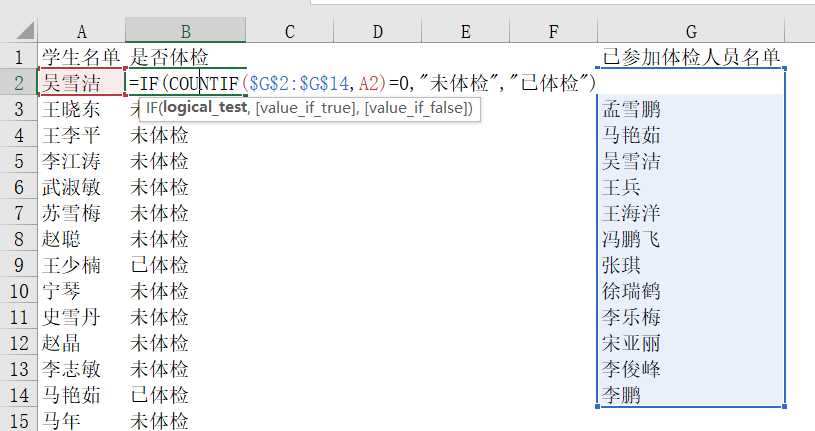The image size is (815, 431).
Task: Select row 11 header
Action: coord(19,317)
